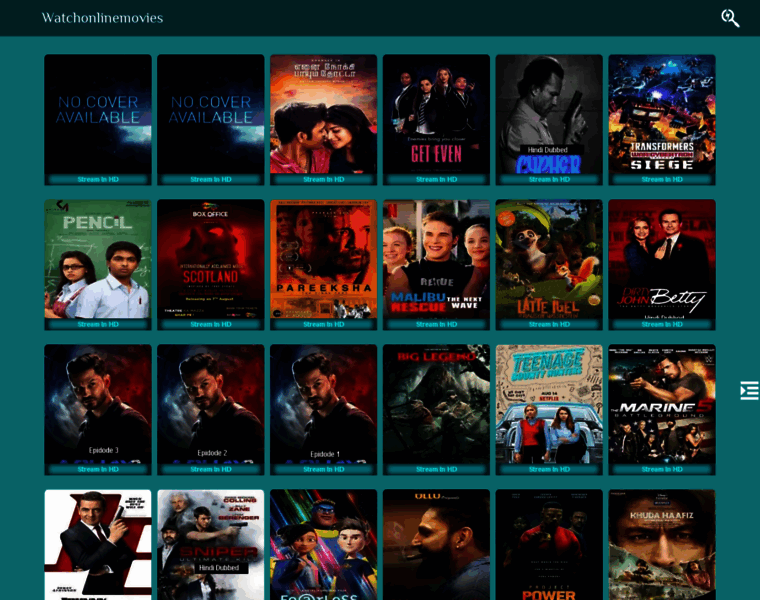
Task: Open Transformers Siege poster
Action: [662, 114]
